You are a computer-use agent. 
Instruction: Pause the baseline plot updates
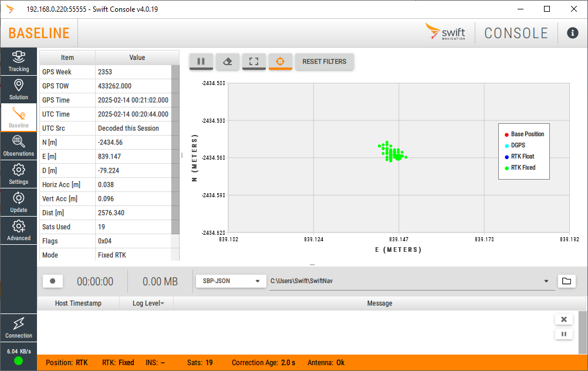coord(201,62)
